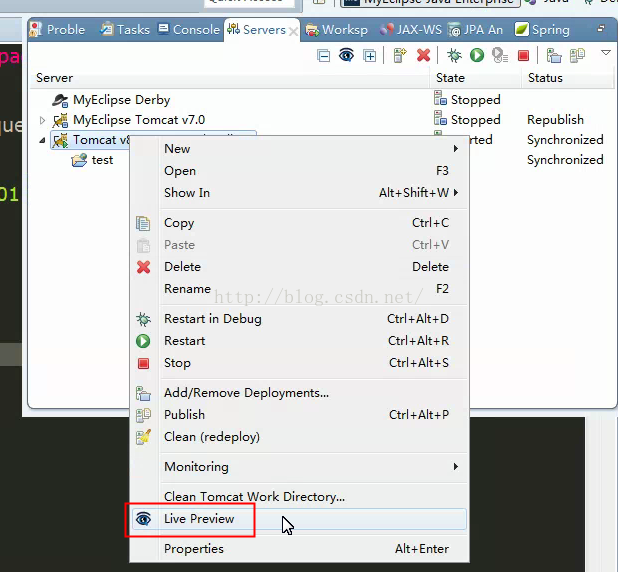The height and width of the screenshot is (572, 618).
Task: Click the collapse all icon in Servers toolbar
Action: pos(324,56)
